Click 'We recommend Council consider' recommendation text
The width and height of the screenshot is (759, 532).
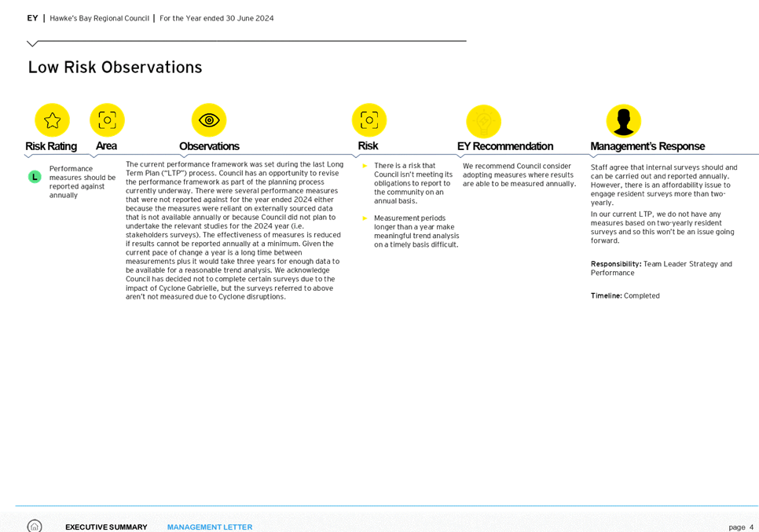click(x=519, y=174)
